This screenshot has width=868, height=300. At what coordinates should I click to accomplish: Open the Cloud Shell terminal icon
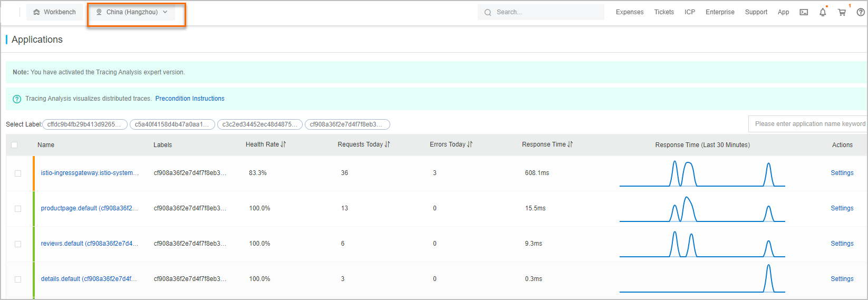tap(804, 12)
